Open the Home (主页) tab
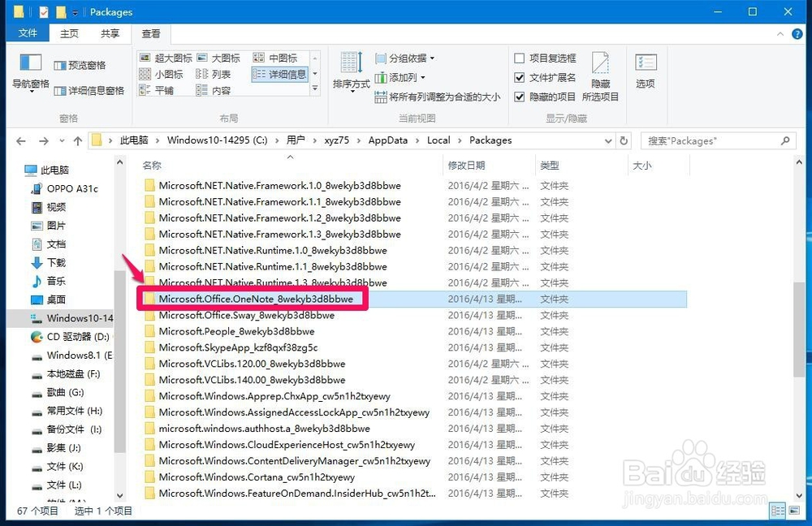 tap(69, 33)
